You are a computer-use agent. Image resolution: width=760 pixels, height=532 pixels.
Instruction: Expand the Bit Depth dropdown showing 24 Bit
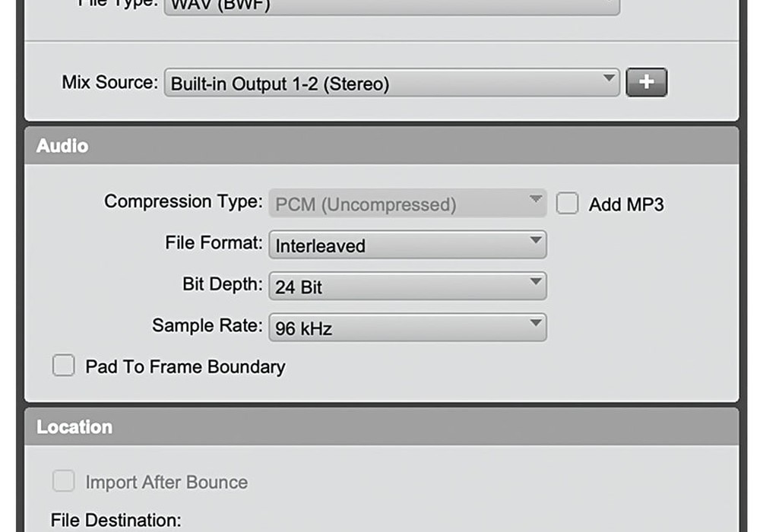pyautogui.click(x=407, y=287)
